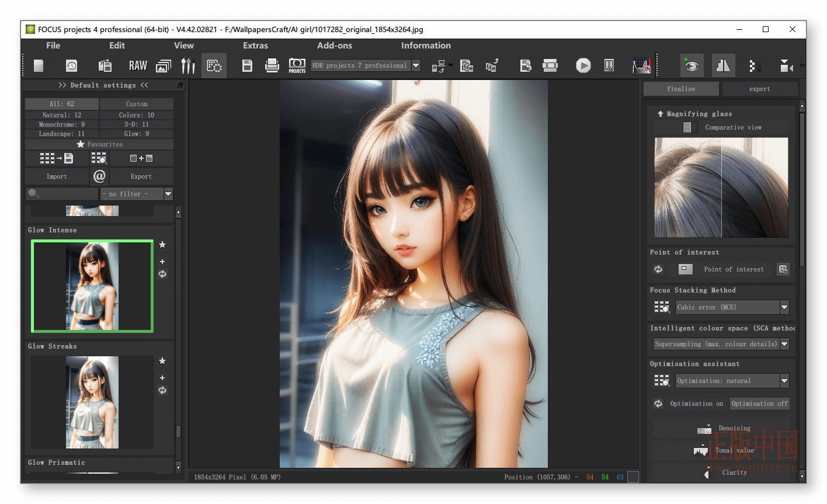Reset Glow Streaks preset refresh icon
This screenshot has height=504, width=827.
point(162,390)
